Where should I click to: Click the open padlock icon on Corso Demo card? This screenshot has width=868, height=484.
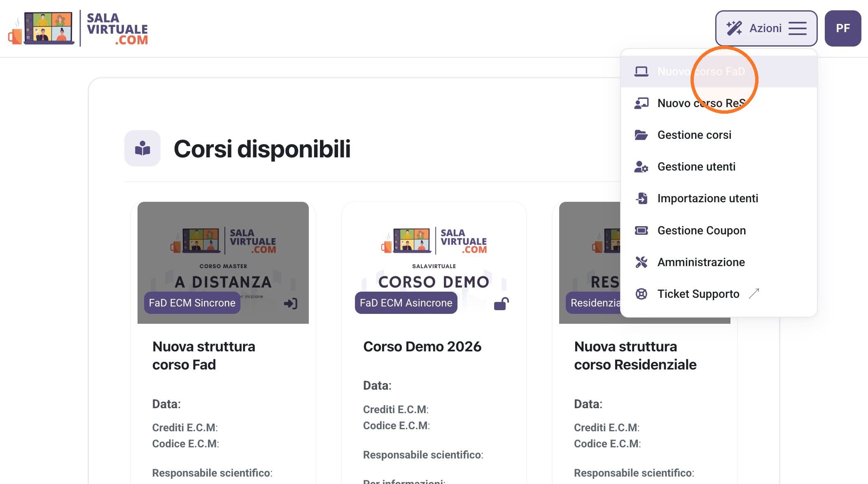(x=501, y=304)
